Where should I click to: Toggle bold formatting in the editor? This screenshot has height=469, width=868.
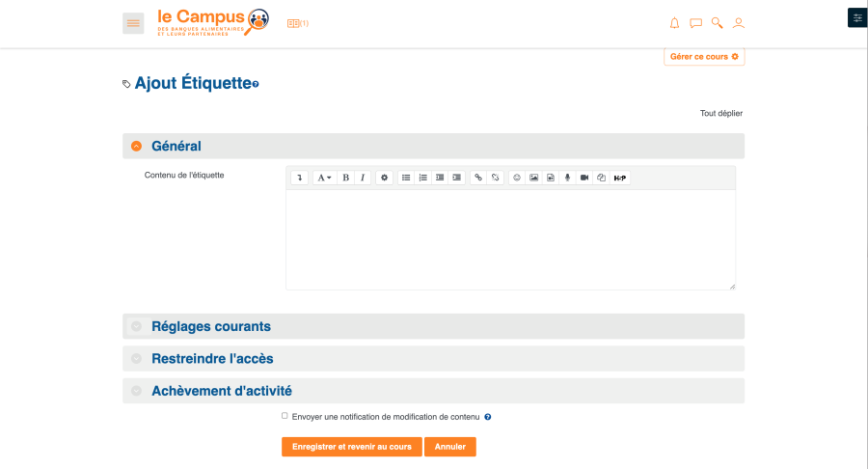click(x=345, y=178)
